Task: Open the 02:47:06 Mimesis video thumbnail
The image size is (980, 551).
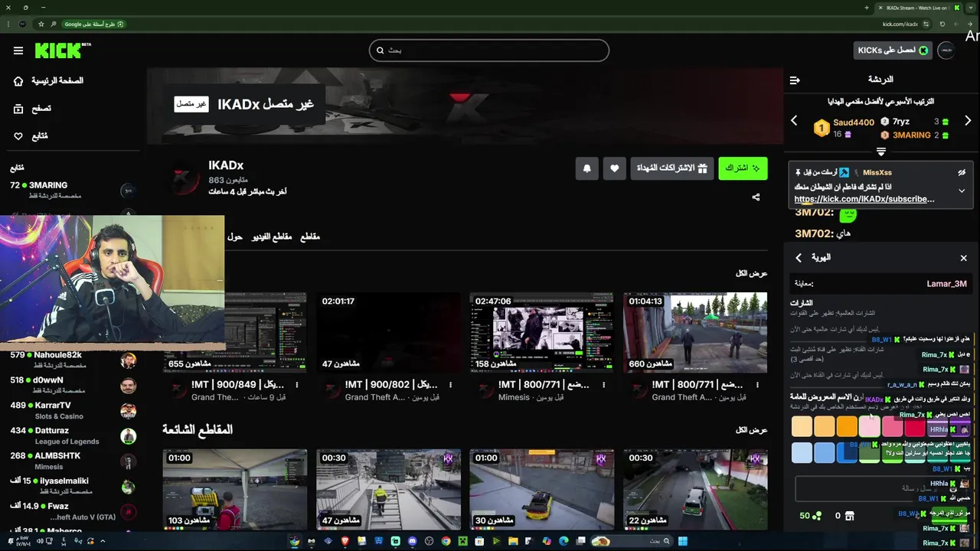Action: [x=541, y=333]
